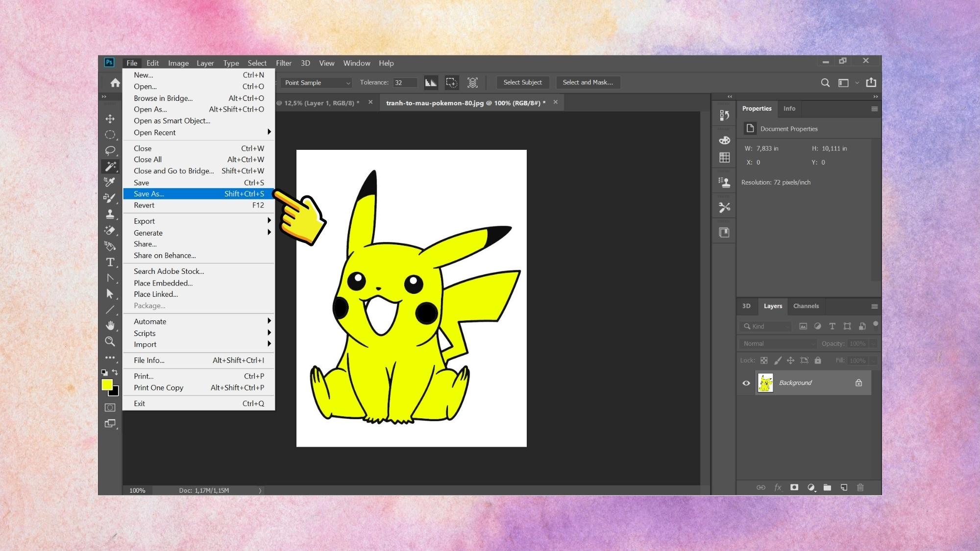The width and height of the screenshot is (980, 551).
Task: Toggle lock transparent pixels option
Action: (x=764, y=360)
